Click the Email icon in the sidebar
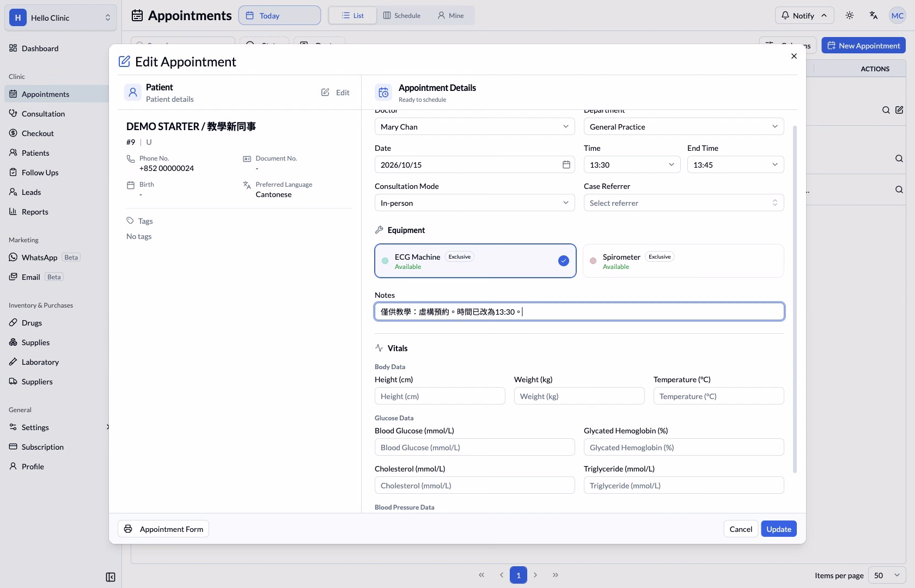915x588 pixels. (x=13, y=277)
